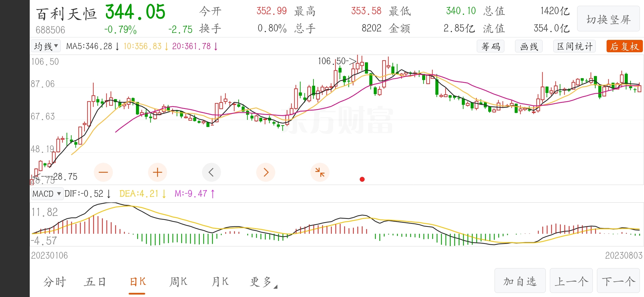The image size is (644, 297).
Task: Click the red dot marker on the chart
Action: (362, 179)
